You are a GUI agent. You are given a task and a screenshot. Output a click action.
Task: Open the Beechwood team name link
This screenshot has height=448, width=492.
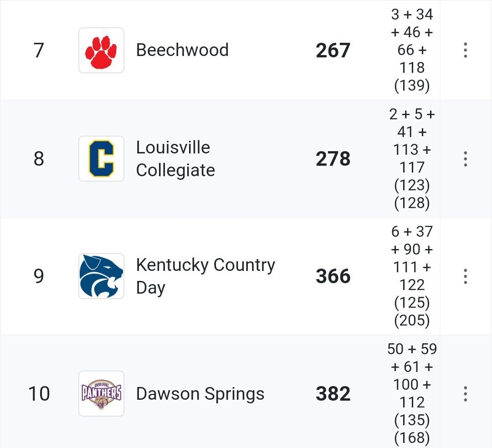point(182,50)
